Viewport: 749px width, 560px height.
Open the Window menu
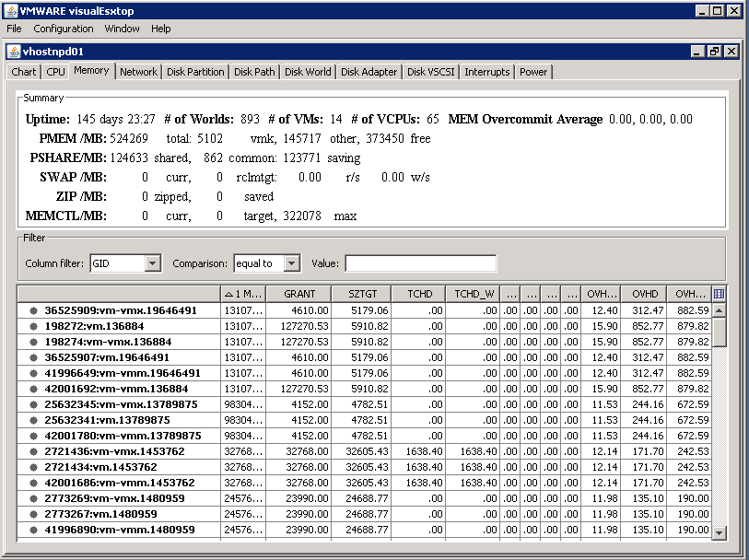point(122,29)
